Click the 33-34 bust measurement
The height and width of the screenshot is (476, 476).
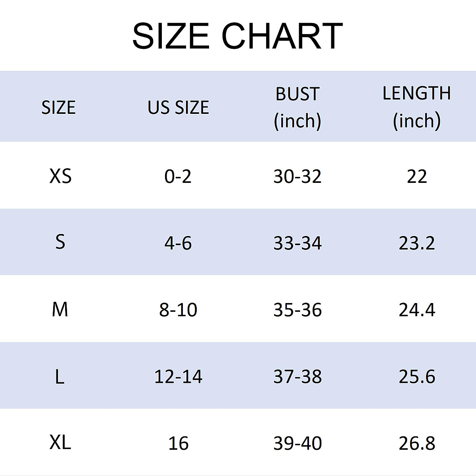click(297, 243)
